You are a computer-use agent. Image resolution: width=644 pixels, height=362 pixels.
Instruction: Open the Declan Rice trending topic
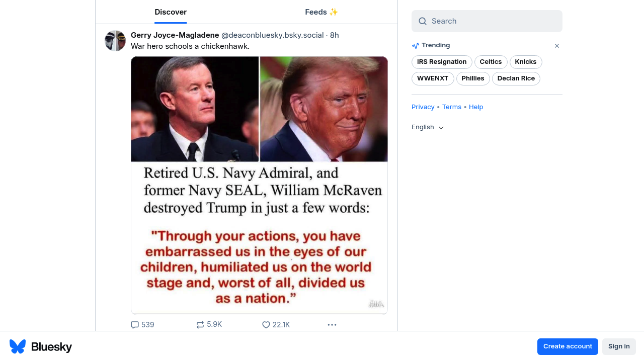pyautogui.click(x=516, y=78)
